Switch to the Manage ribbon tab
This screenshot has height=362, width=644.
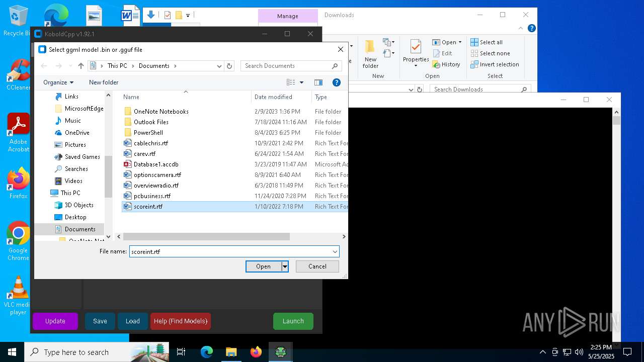[x=288, y=16]
